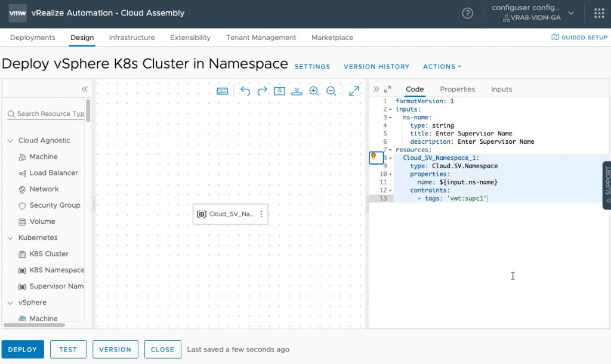This screenshot has width=611, height=364.
Task: Open the Infrastructure menu item
Action: click(131, 37)
